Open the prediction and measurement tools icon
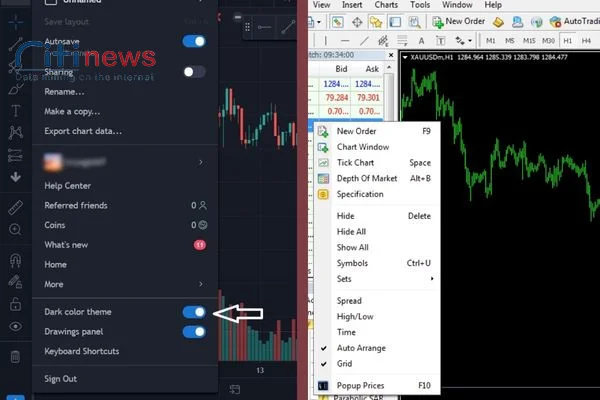The width and height of the screenshot is (600, 400). [x=15, y=155]
